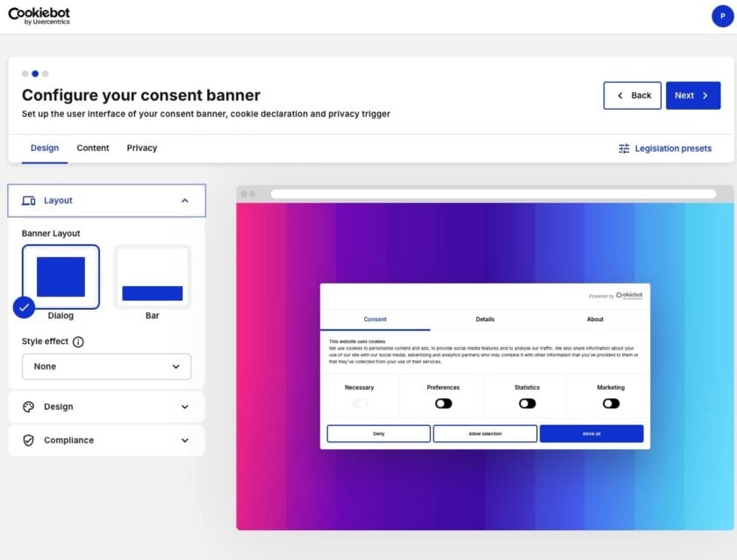The width and height of the screenshot is (737, 560).
Task: Expand the Compliance section chevron
Action: [x=184, y=441]
